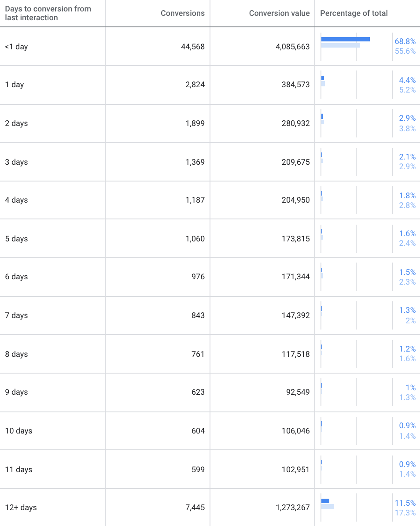
Task: Click the 599 conversions cell
Action: (198, 469)
